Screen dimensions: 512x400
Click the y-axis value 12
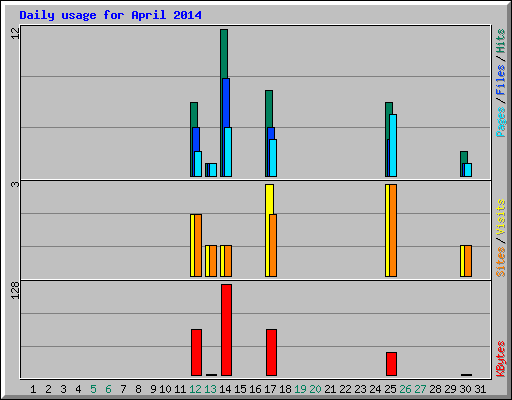coord(15,33)
